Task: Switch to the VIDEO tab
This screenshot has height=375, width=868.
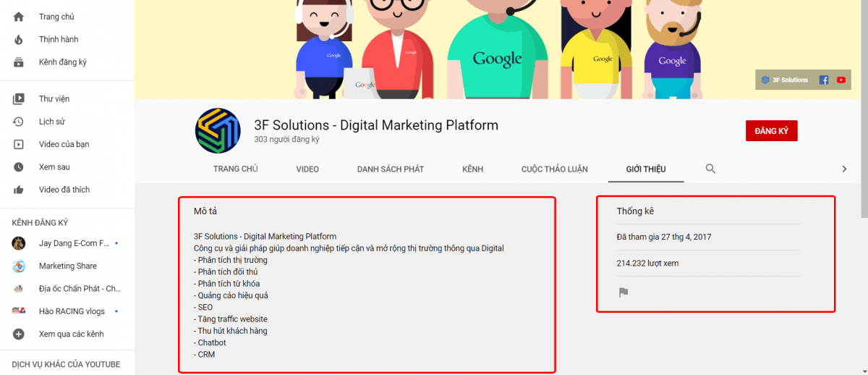Action: (307, 169)
